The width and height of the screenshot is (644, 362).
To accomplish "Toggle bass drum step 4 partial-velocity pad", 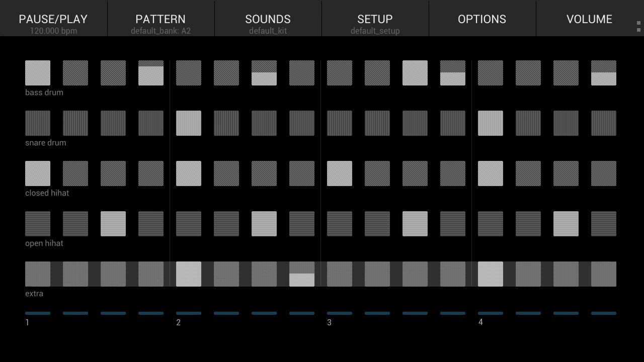I will click(x=151, y=73).
